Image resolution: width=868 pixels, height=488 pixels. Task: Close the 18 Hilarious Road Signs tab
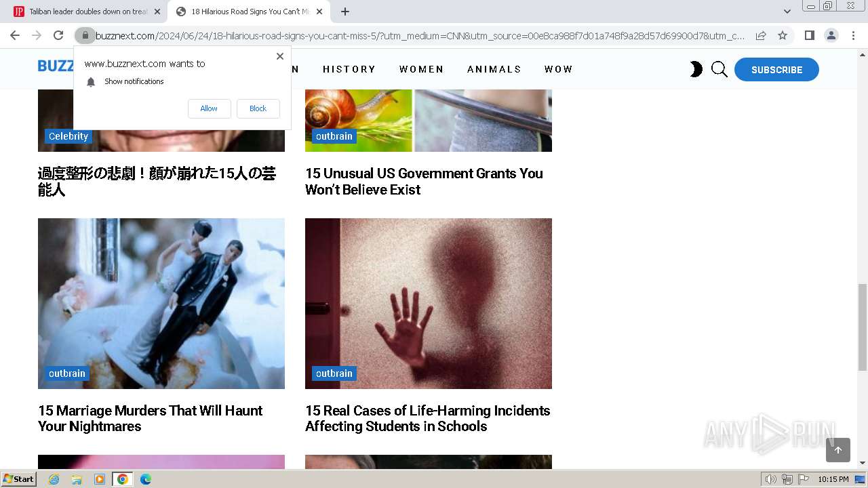point(319,12)
